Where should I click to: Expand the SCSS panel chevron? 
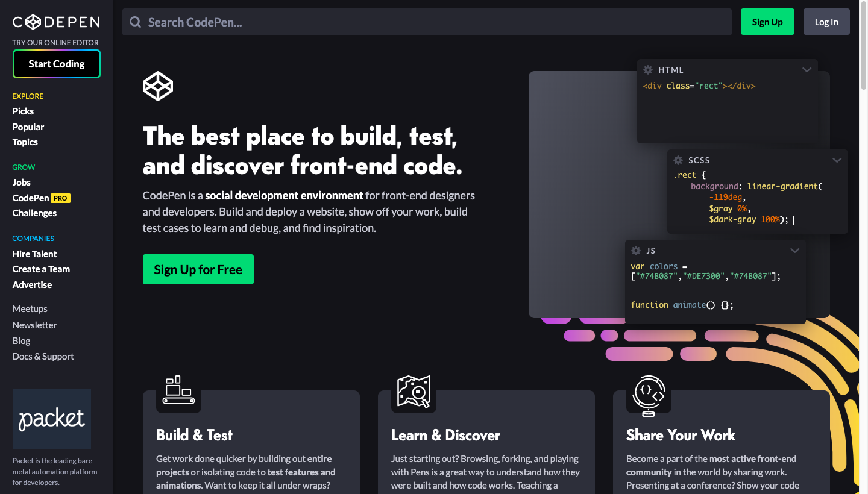tap(837, 160)
